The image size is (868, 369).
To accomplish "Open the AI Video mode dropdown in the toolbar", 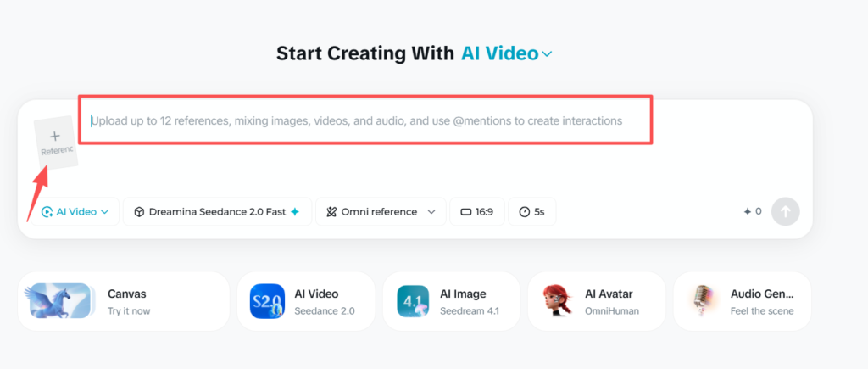I will pos(75,212).
